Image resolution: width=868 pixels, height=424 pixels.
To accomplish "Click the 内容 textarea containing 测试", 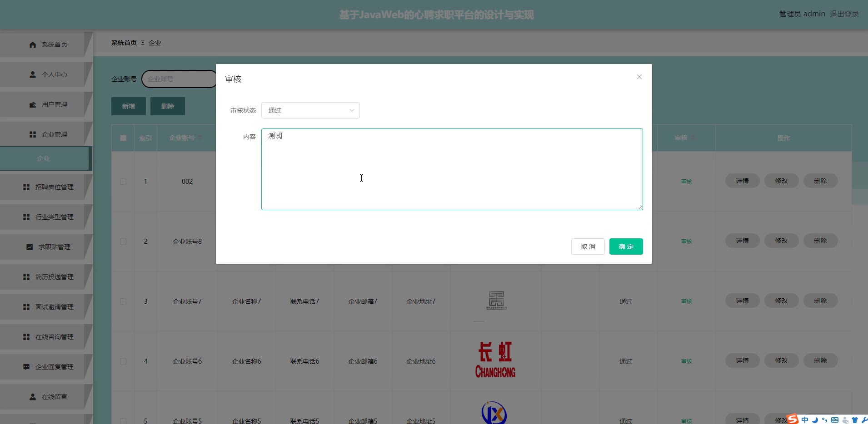I will (x=452, y=169).
